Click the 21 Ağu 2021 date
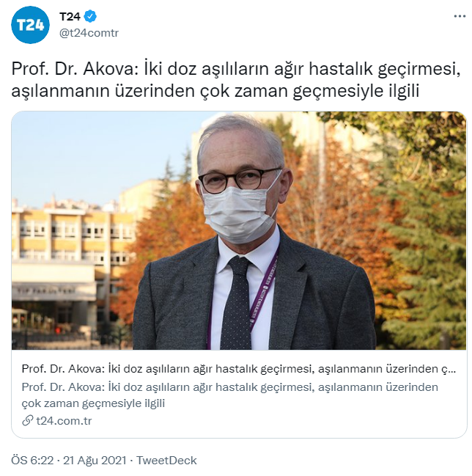Screen dimensions: 472x476 95,461
